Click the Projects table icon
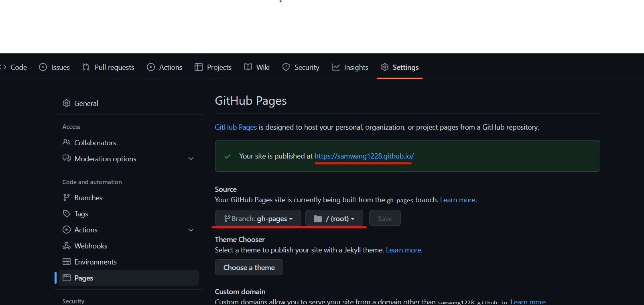This screenshot has height=305, width=644. coord(199,67)
